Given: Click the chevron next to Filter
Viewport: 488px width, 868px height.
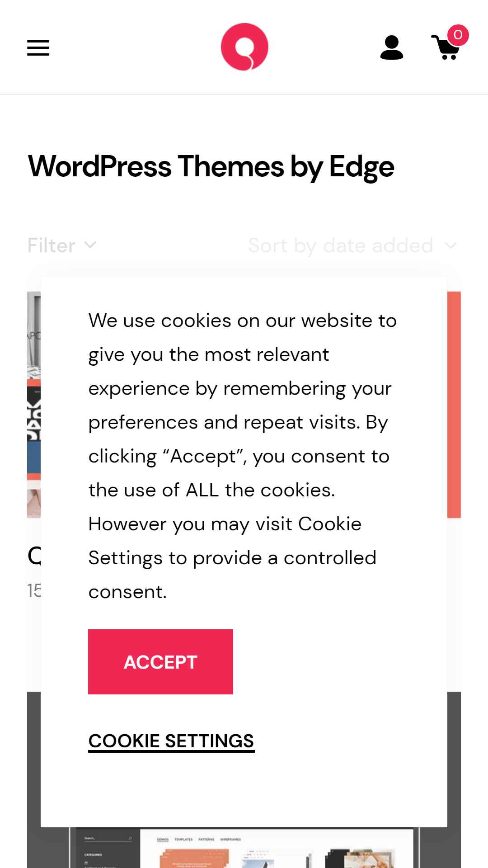Looking at the screenshot, I should 90,245.
